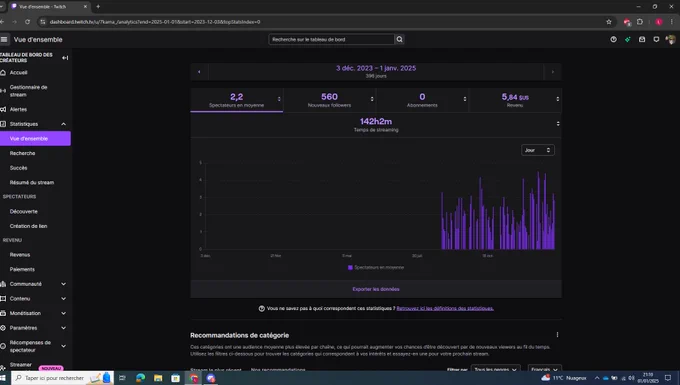The height and width of the screenshot is (385, 680).
Task: Open Task View in the taskbar
Action: [x=122, y=378]
